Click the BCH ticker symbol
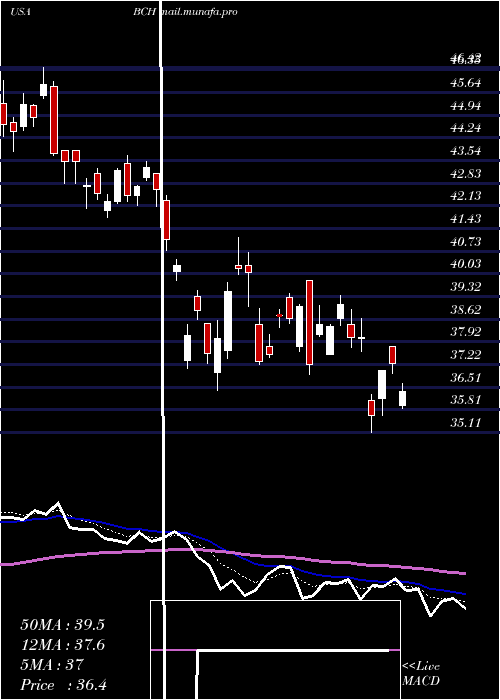This screenshot has height=700, width=500. [144, 12]
